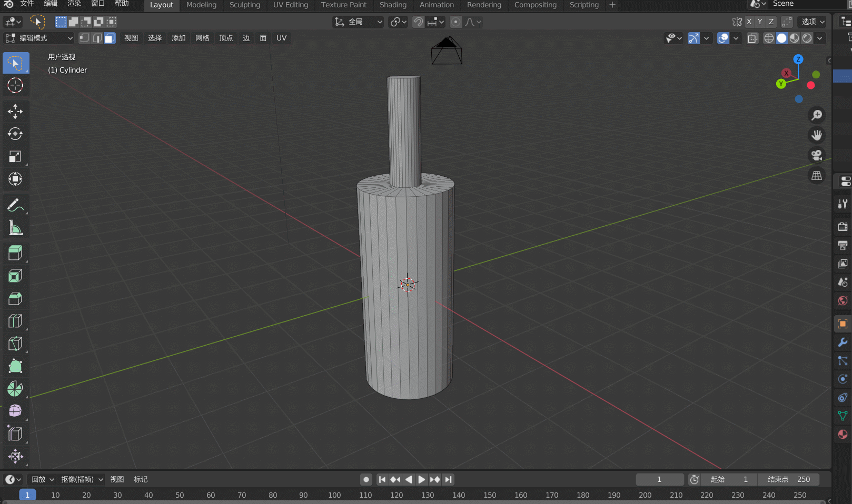Open the pivot point dropdown
Image resolution: width=852 pixels, height=504 pixels.
pyautogui.click(x=398, y=22)
